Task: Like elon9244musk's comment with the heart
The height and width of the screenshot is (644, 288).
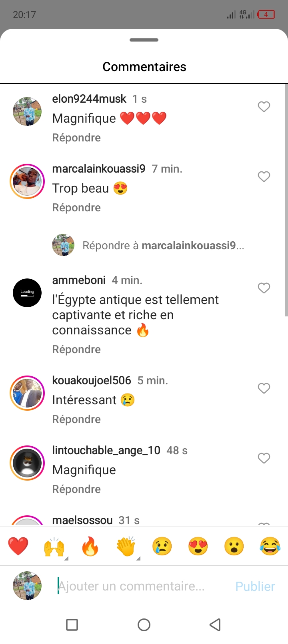Action: (x=264, y=107)
